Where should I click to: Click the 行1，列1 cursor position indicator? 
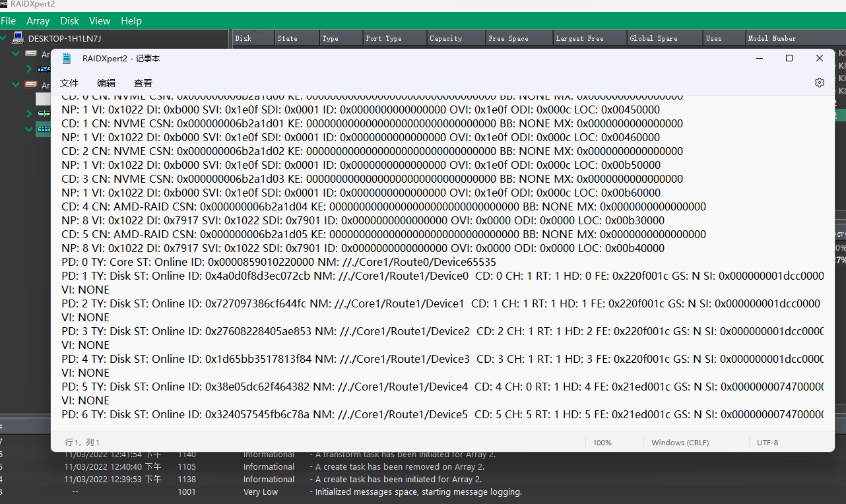[x=82, y=443]
